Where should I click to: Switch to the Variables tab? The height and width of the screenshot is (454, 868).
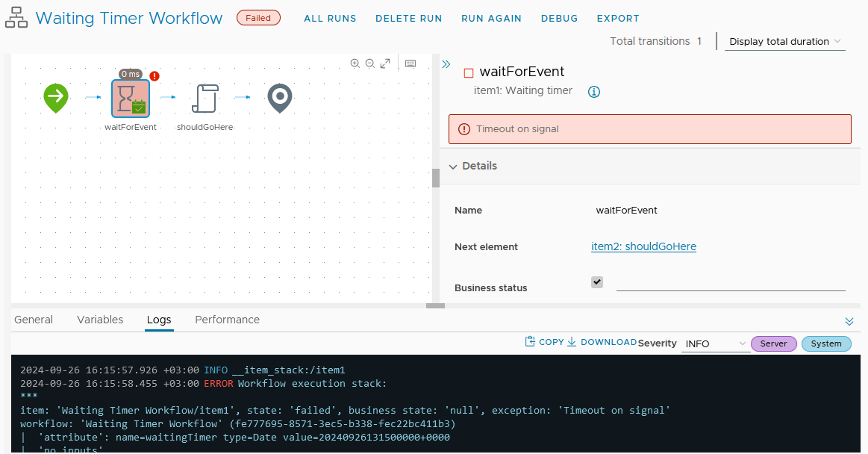[100, 320]
